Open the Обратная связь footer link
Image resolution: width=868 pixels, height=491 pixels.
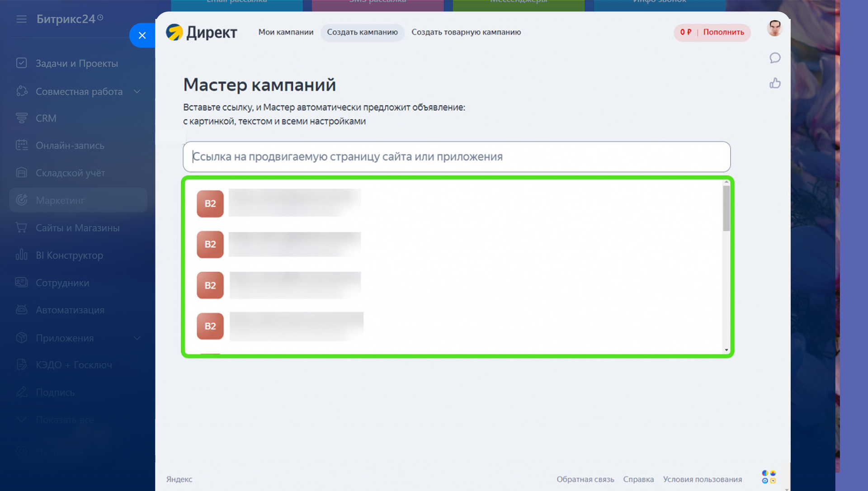pos(585,479)
